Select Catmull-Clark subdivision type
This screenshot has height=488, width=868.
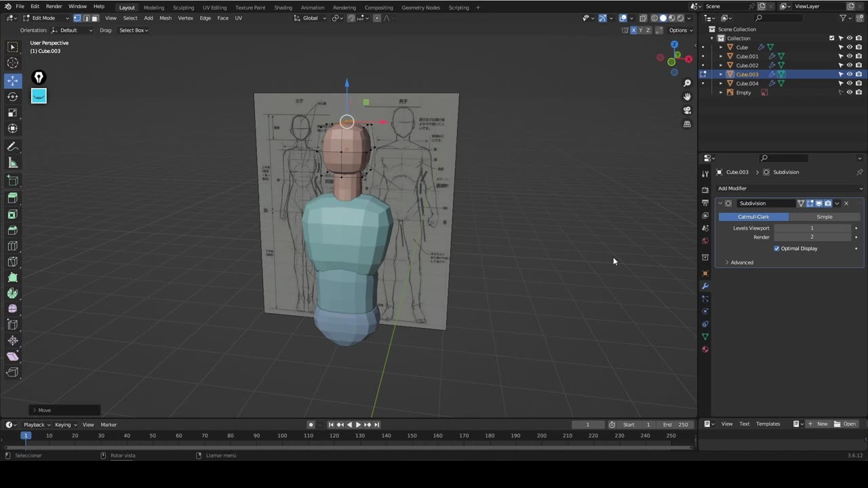[753, 217]
